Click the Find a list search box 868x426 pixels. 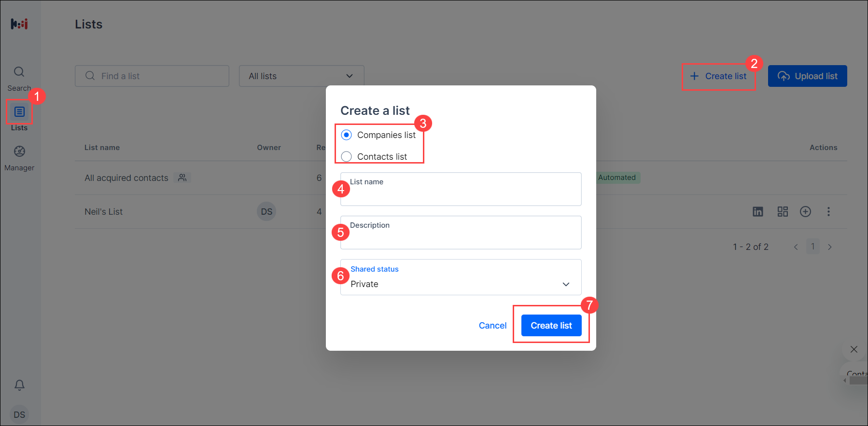152,76
